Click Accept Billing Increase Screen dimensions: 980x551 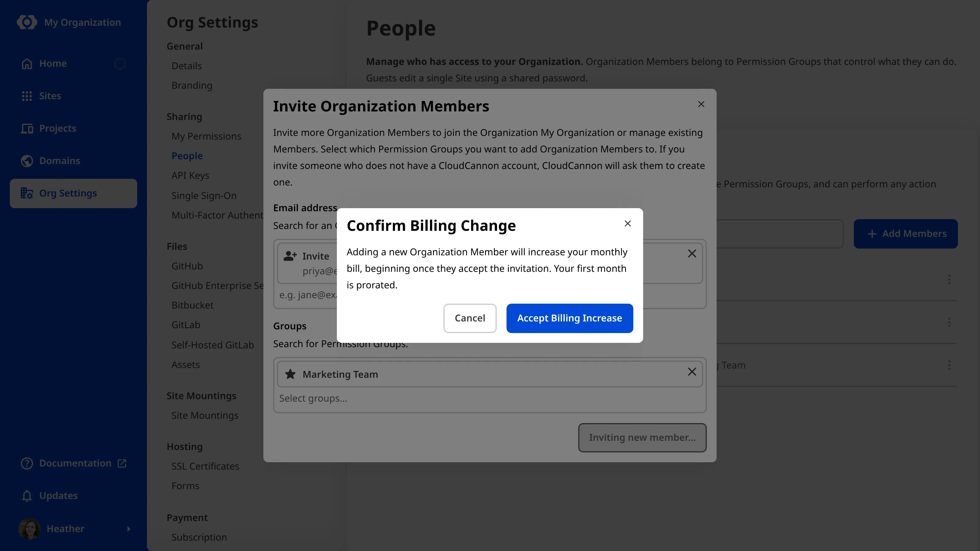click(x=570, y=318)
